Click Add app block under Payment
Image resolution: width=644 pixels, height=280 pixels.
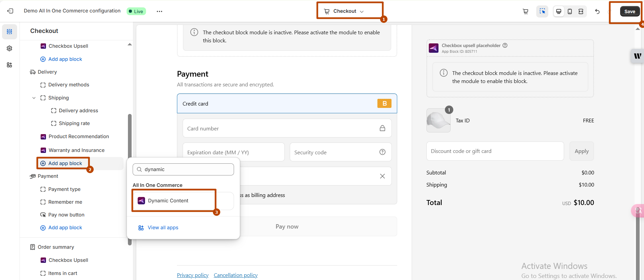(x=65, y=228)
